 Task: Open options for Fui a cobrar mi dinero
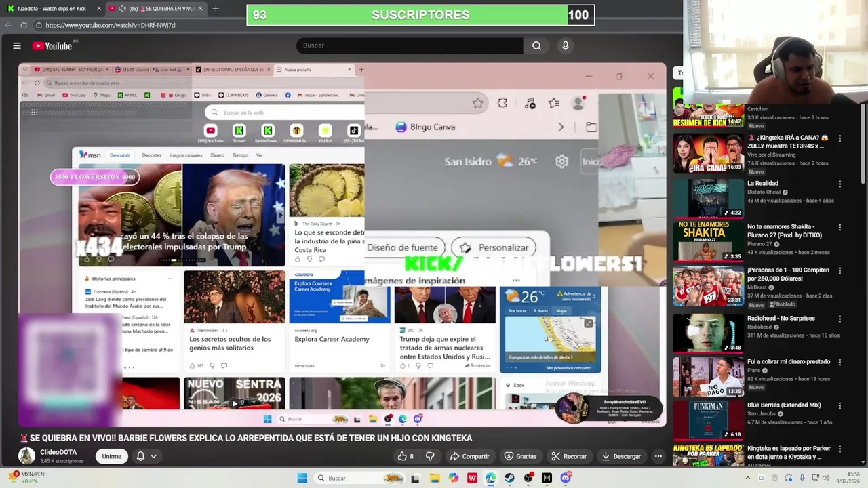point(840,363)
